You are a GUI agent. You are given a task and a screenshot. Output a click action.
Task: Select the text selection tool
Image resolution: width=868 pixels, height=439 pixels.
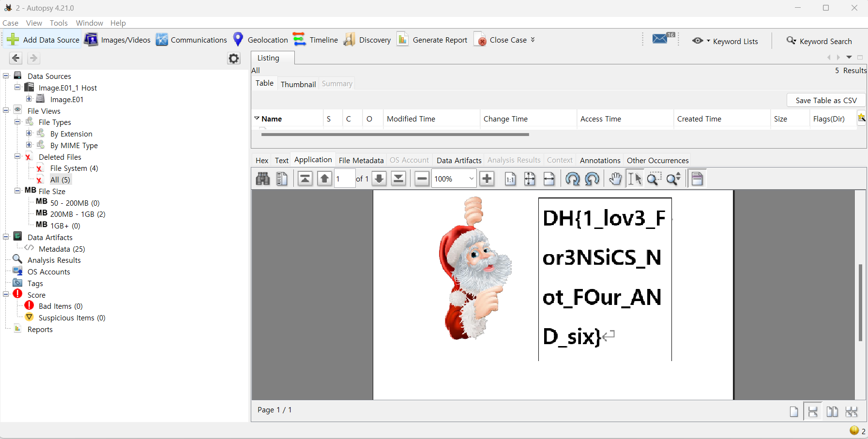click(x=635, y=179)
